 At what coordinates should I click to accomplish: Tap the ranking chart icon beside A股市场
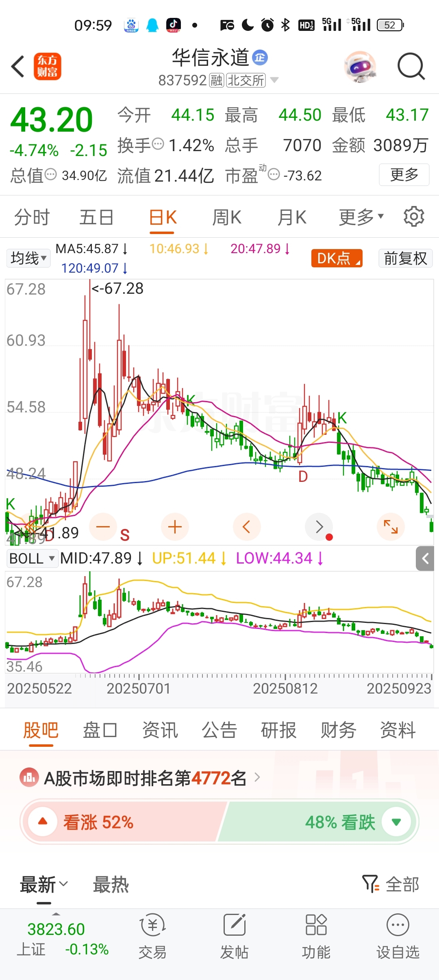[29, 778]
